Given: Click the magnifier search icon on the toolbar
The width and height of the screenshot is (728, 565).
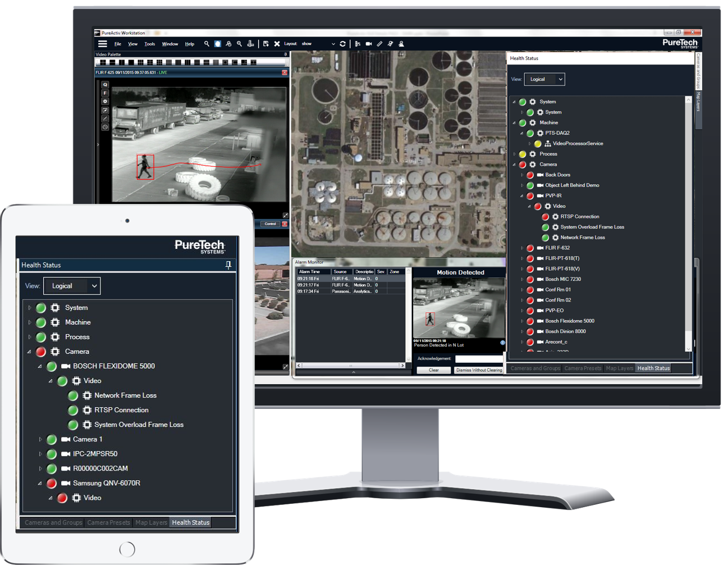Looking at the screenshot, I should pyautogui.click(x=206, y=44).
